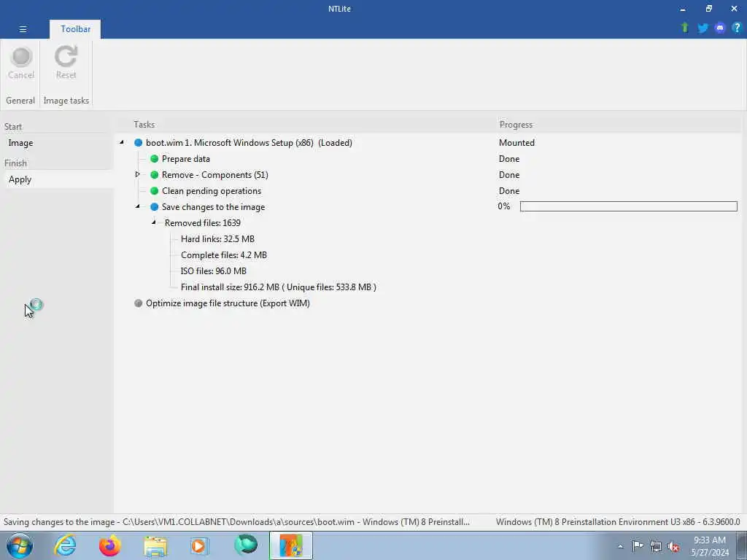Select Optimize image file structure (Export WIM)

228,303
